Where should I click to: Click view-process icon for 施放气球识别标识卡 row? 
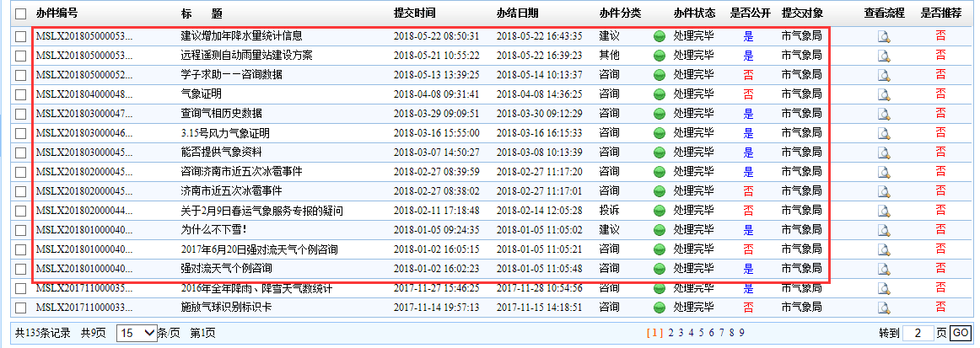click(x=883, y=308)
